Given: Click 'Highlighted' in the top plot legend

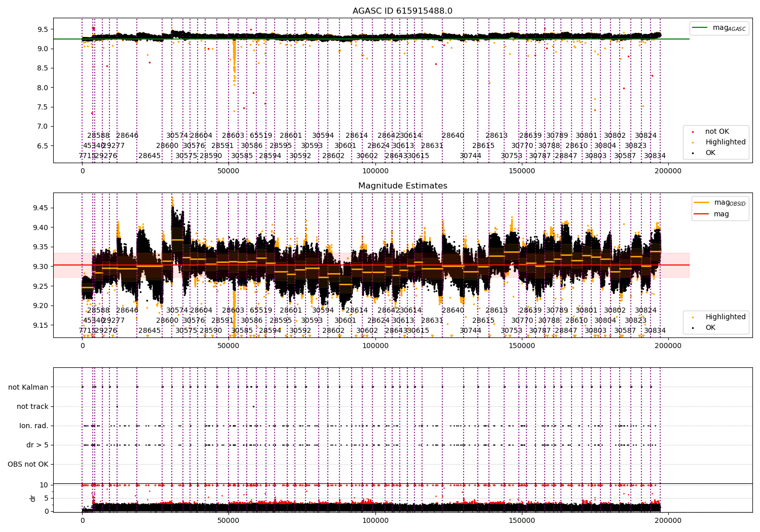Looking at the screenshot, I should click(720, 142).
